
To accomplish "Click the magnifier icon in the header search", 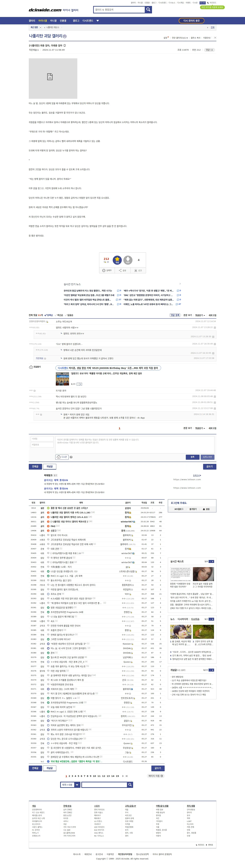I will (x=148, y=9).
